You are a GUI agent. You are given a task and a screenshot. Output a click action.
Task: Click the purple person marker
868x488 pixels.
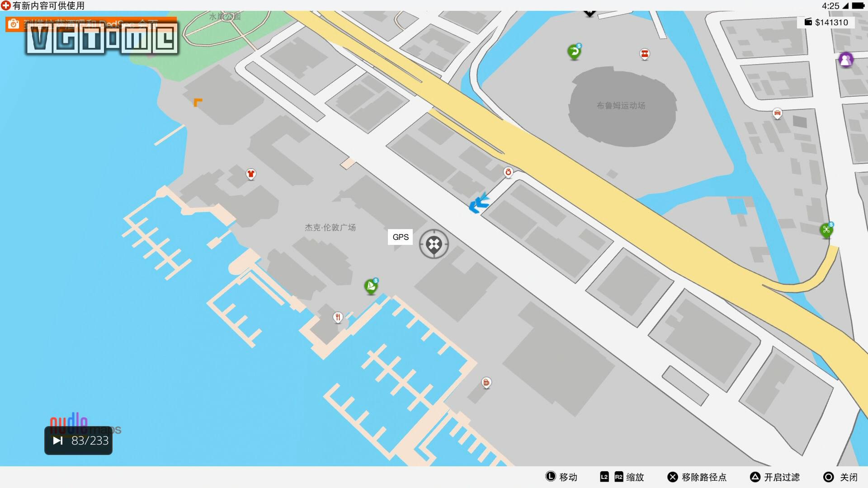click(x=846, y=60)
